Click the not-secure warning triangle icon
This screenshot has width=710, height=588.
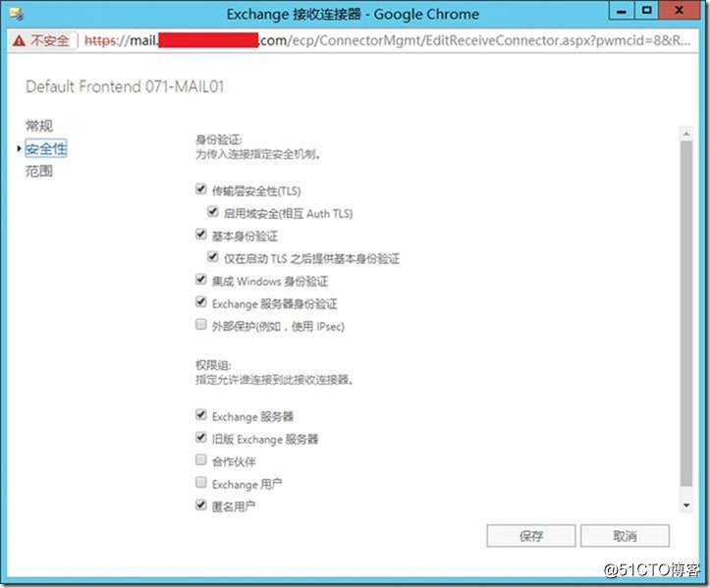click(19, 41)
